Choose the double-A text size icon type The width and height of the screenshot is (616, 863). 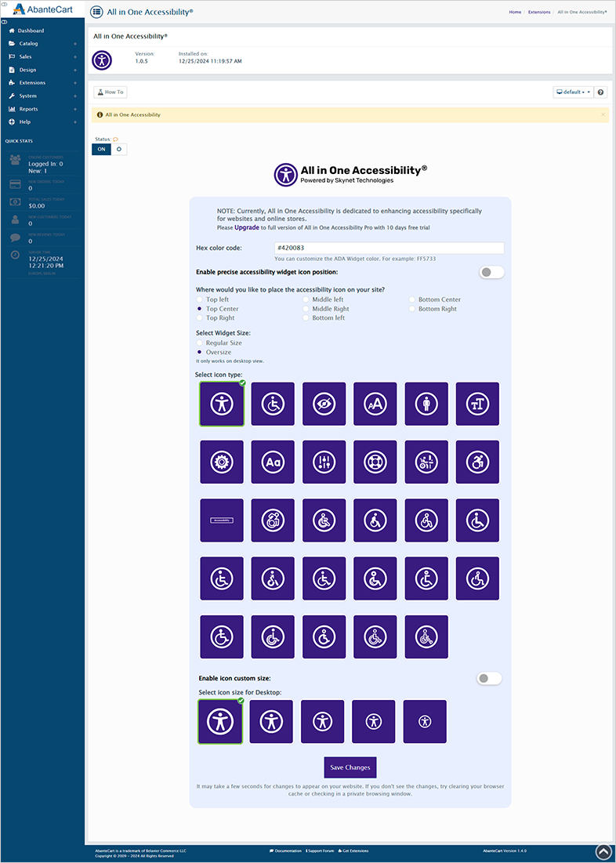coord(375,404)
